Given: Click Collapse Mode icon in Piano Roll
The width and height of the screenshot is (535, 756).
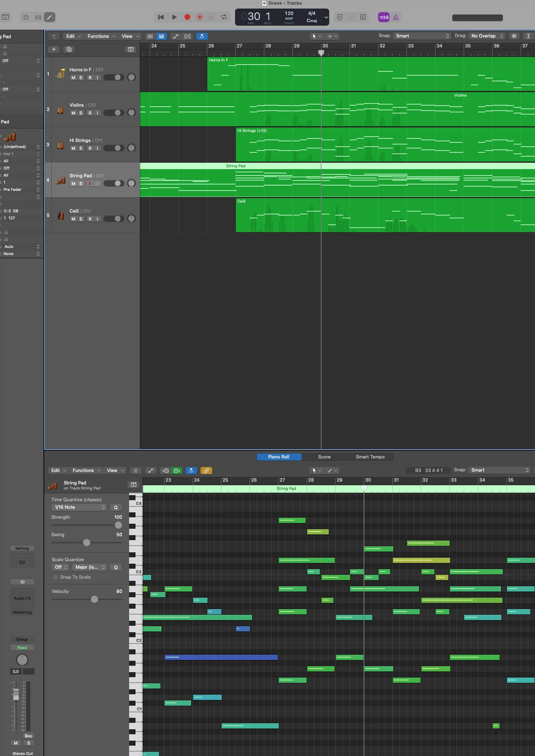Looking at the screenshot, I should pyautogui.click(x=136, y=471).
